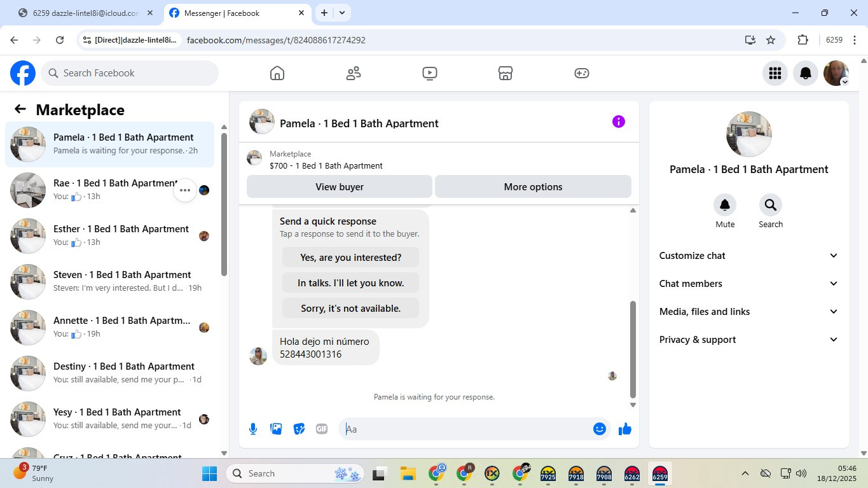Image resolution: width=868 pixels, height=488 pixels.
Task: Open conversation information purple icon
Action: point(619,122)
